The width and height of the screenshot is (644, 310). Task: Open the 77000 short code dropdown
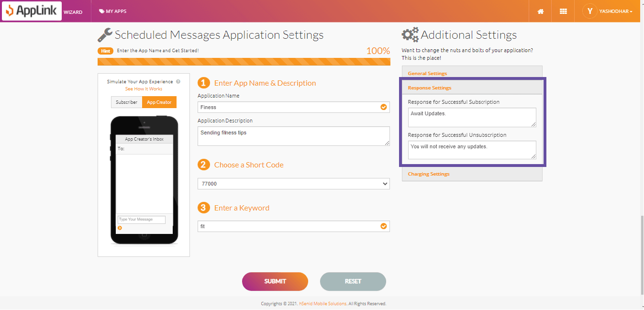(294, 184)
